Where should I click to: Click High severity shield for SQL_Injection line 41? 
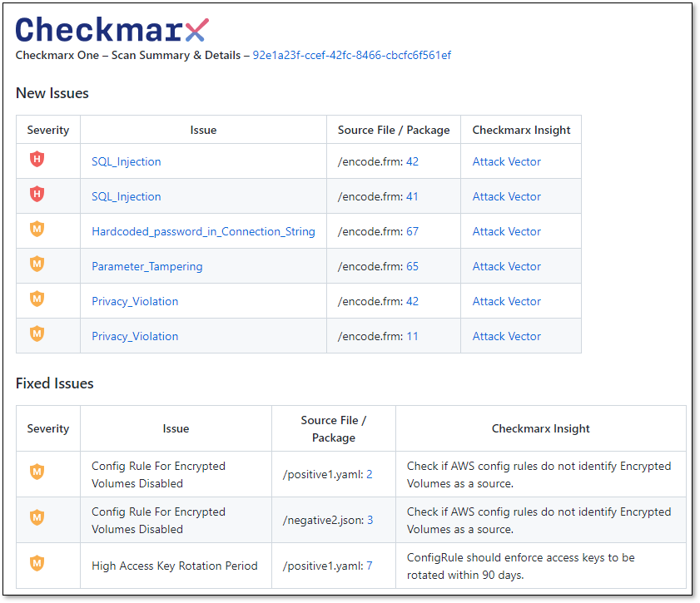click(37, 194)
